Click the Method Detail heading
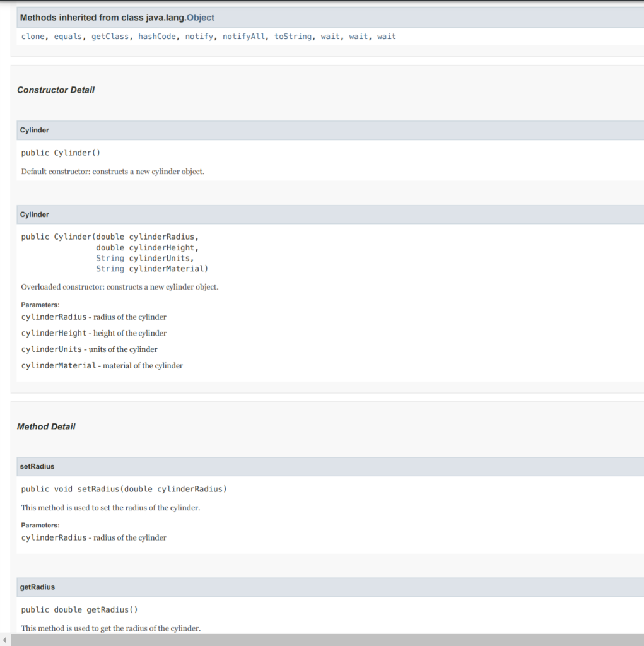Image resolution: width=644 pixels, height=646 pixels. click(46, 426)
